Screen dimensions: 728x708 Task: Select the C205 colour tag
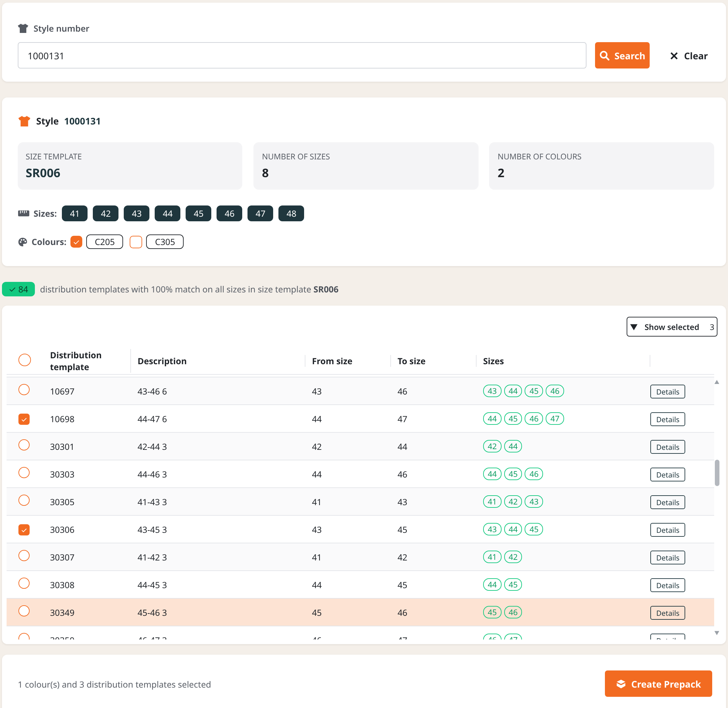(104, 242)
